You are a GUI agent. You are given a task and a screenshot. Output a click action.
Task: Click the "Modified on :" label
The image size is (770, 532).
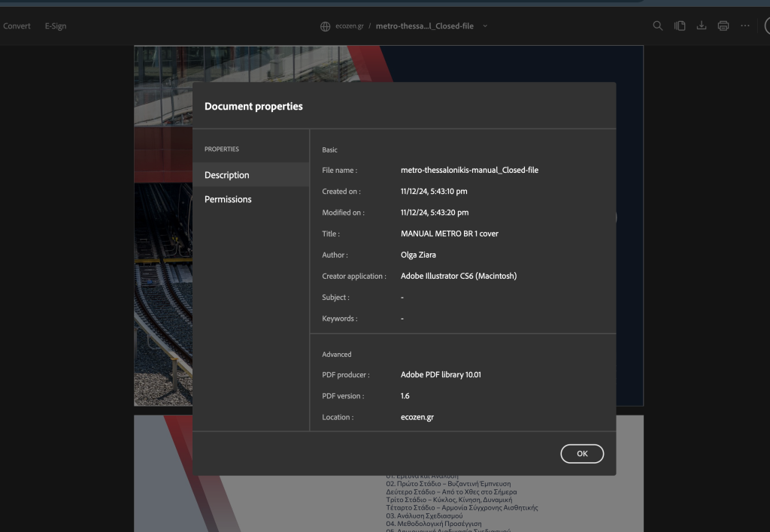(x=343, y=213)
